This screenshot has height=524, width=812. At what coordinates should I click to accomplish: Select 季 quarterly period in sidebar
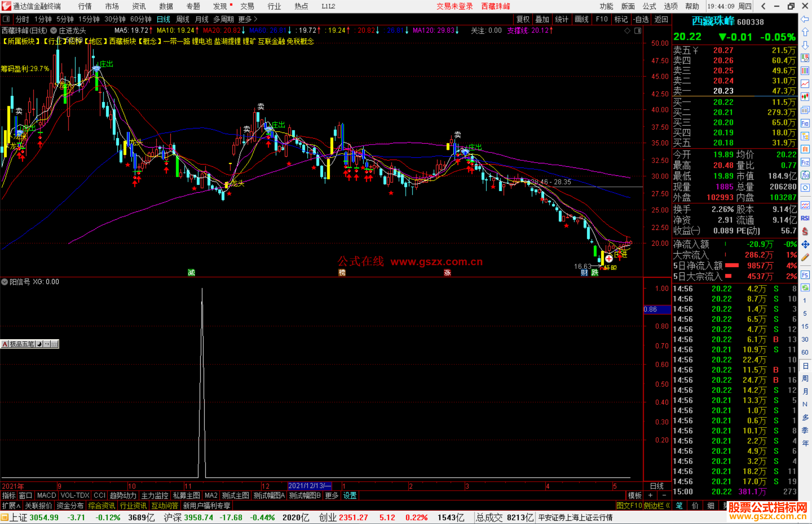coord(805,430)
